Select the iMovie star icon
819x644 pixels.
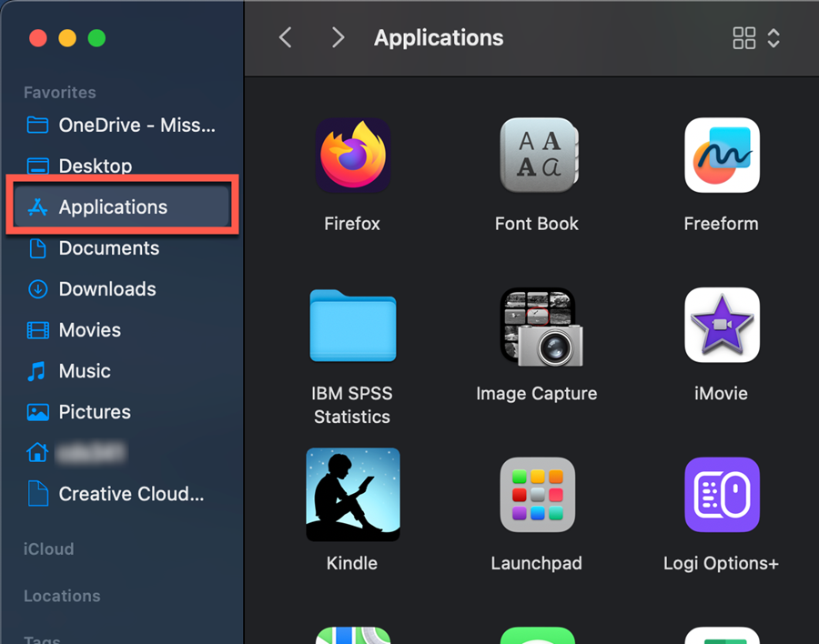722,325
